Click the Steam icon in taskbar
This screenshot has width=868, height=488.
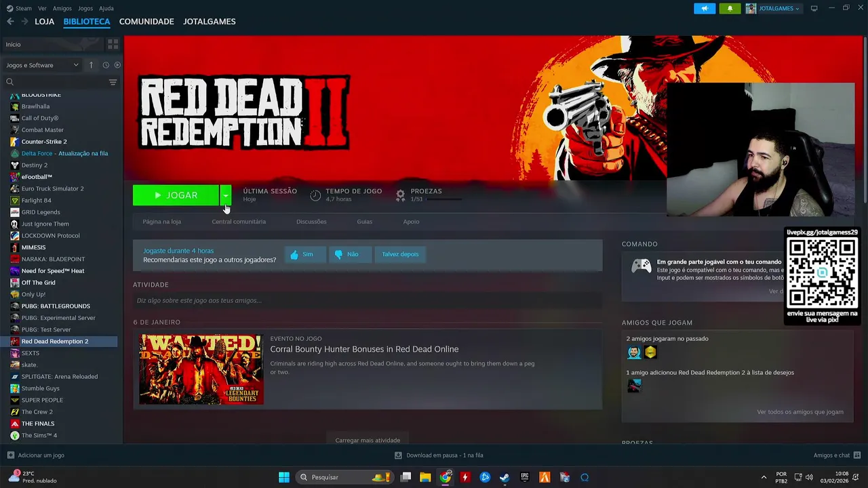pos(505,477)
